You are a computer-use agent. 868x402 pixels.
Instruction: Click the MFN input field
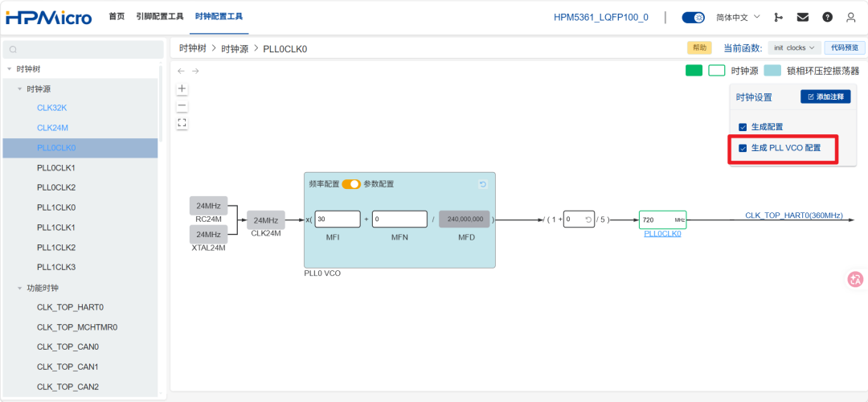click(399, 219)
